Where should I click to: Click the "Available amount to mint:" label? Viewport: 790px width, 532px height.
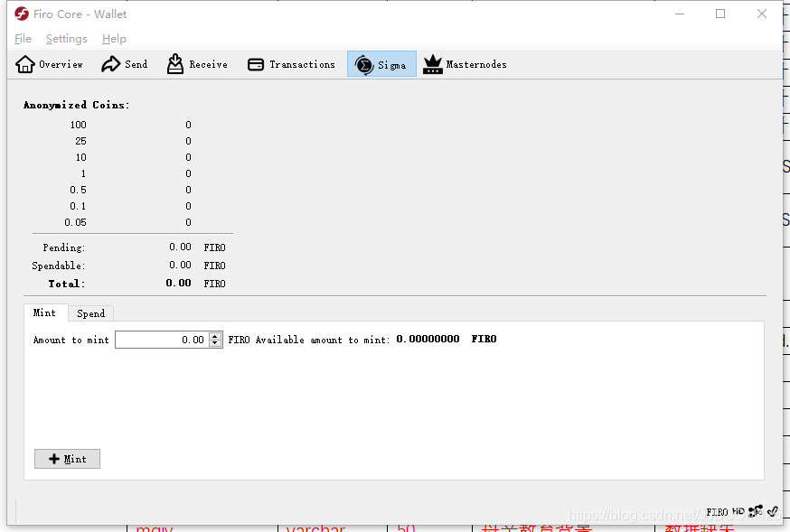pos(323,340)
